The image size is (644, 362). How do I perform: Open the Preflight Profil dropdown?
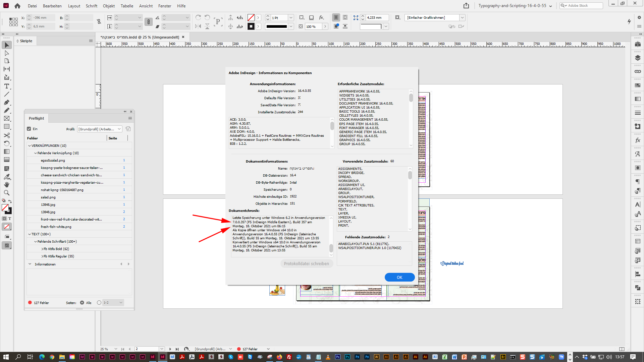[99, 129]
